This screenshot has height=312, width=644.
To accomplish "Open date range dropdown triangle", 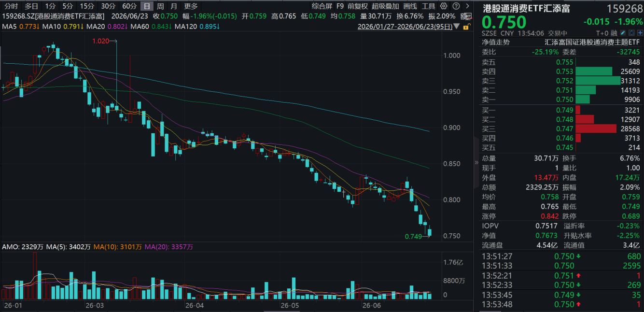I will pos(458,27).
